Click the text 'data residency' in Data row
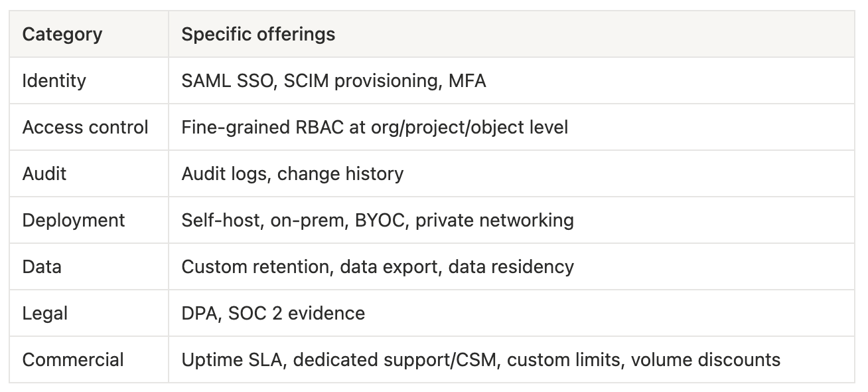Image resolution: width=868 pixels, height=392 pixels. (511, 267)
